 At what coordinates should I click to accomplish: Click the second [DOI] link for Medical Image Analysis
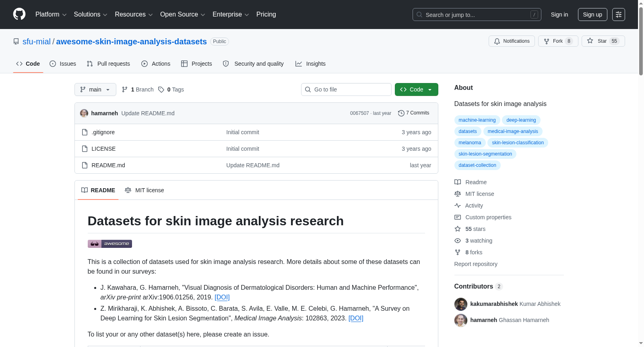(356, 318)
